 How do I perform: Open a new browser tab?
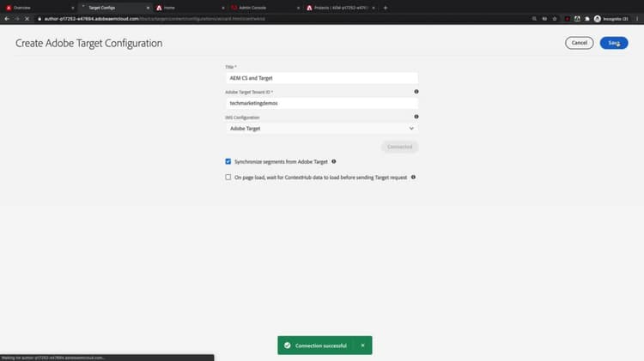point(386,8)
